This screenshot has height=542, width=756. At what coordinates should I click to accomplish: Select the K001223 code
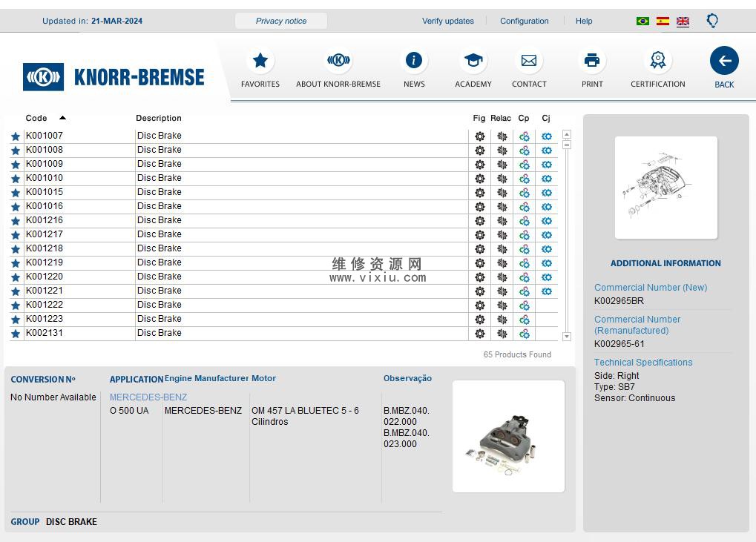(45, 319)
